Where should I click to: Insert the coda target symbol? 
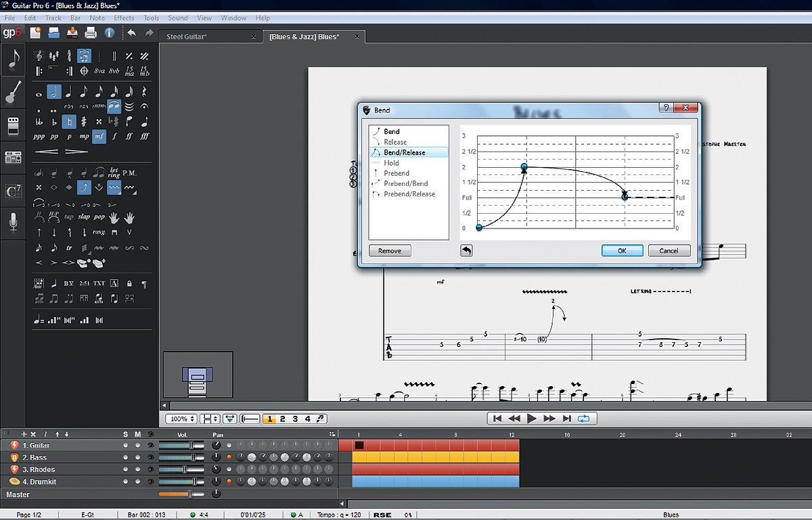[x=84, y=70]
